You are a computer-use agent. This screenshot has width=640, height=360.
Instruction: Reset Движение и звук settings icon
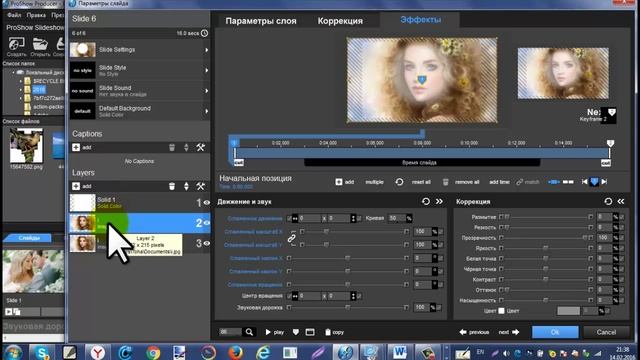(426, 201)
